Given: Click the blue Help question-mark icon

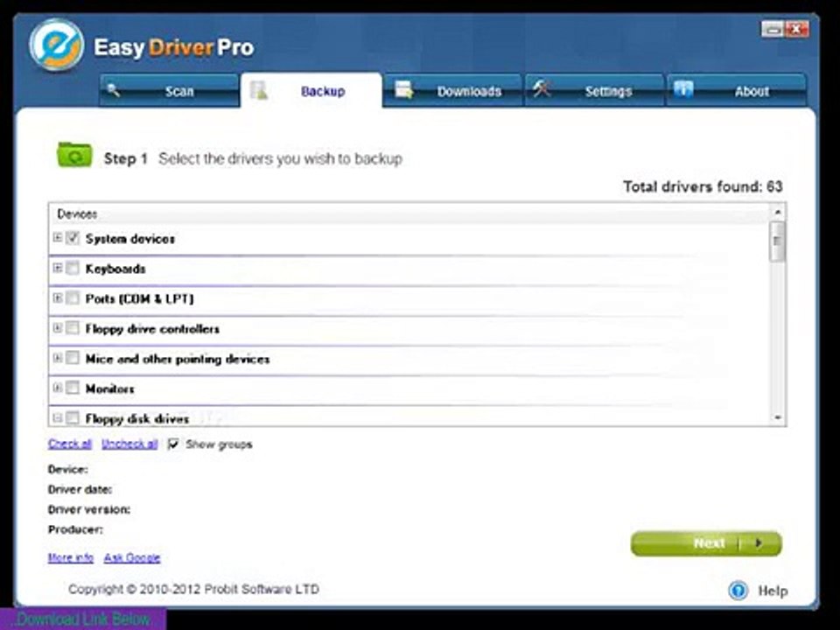Looking at the screenshot, I should (738, 591).
